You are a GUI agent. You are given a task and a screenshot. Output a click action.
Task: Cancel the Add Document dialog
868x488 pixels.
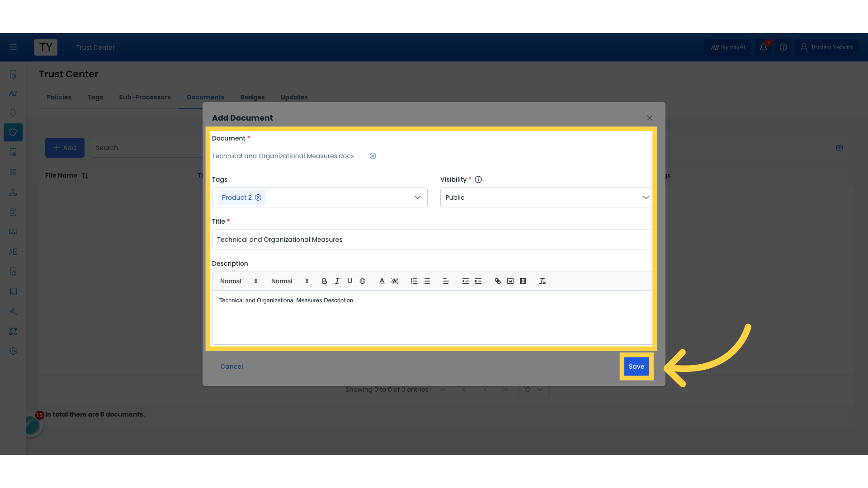tap(231, 366)
